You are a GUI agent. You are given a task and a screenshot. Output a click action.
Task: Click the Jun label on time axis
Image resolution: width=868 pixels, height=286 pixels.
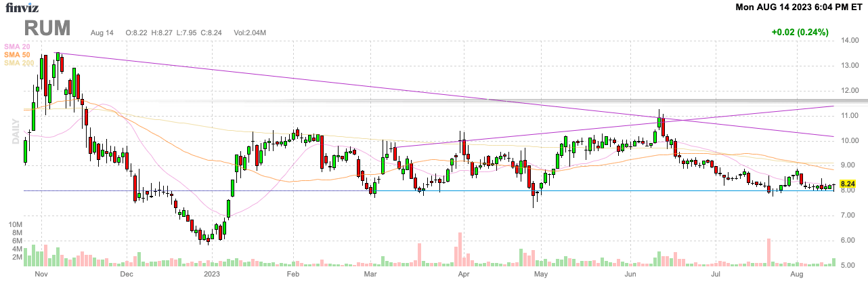(x=631, y=274)
